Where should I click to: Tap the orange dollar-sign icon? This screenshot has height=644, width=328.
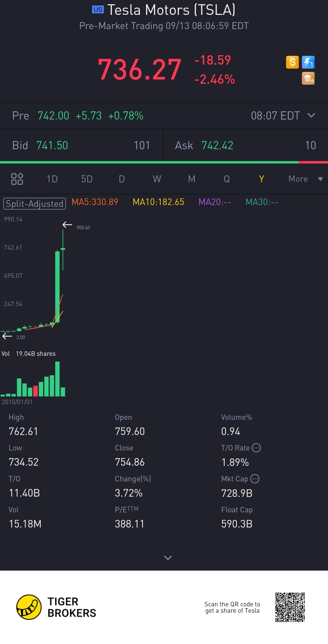coord(292,62)
